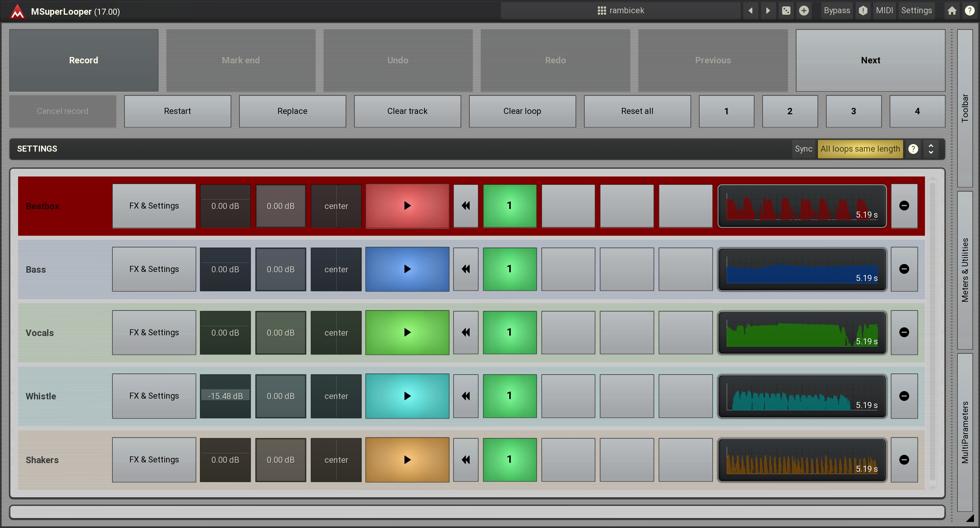Screen dimensions: 980x528
Task: Toggle loop 1 on Whistle track
Action: 509,396
